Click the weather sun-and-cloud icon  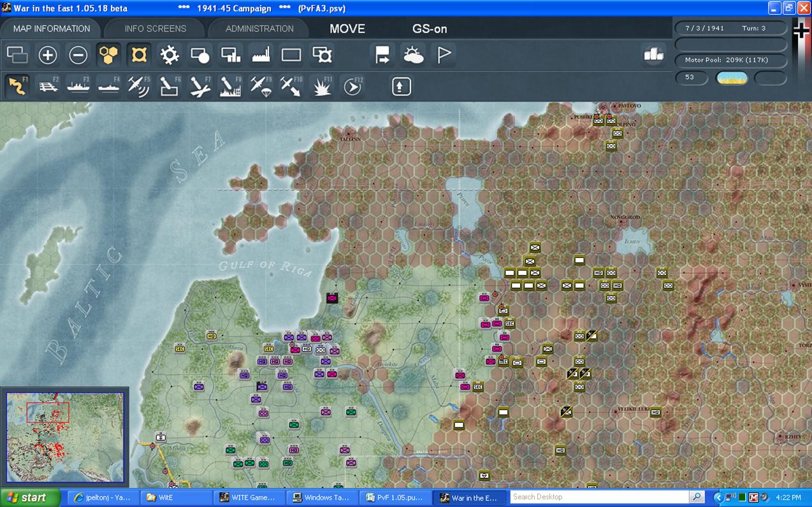click(413, 55)
